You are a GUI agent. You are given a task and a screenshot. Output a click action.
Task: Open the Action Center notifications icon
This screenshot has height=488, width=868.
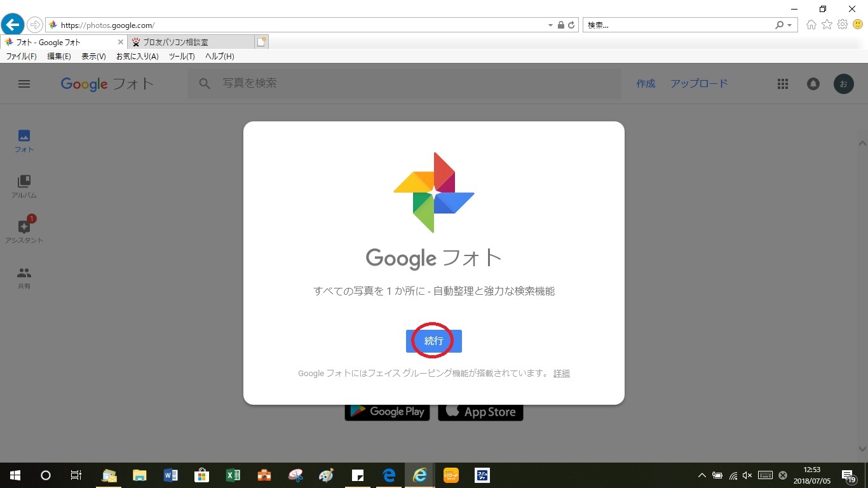[x=848, y=475]
